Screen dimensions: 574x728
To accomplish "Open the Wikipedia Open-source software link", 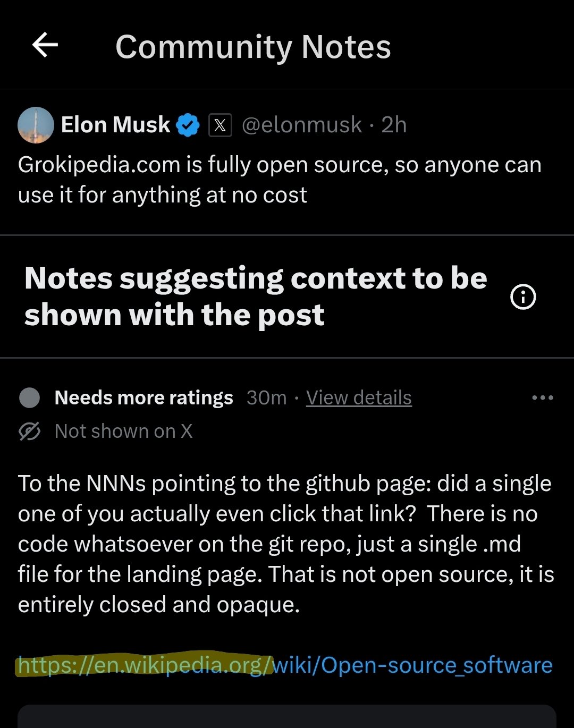I will (x=285, y=665).
